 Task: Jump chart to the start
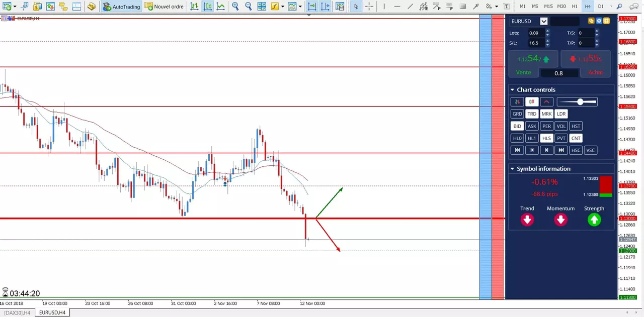tap(517, 150)
